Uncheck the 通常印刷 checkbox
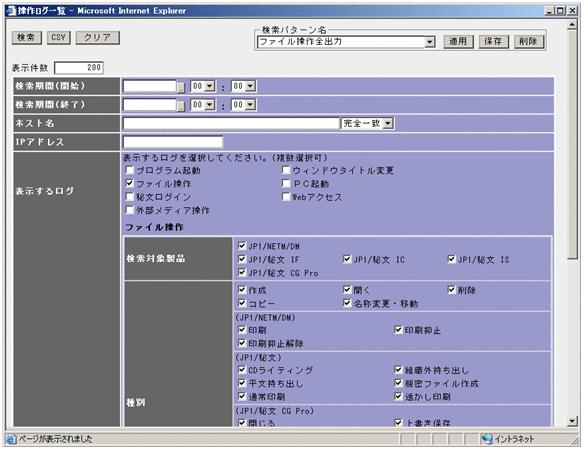The height and width of the screenshot is (451, 585). click(242, 396)
